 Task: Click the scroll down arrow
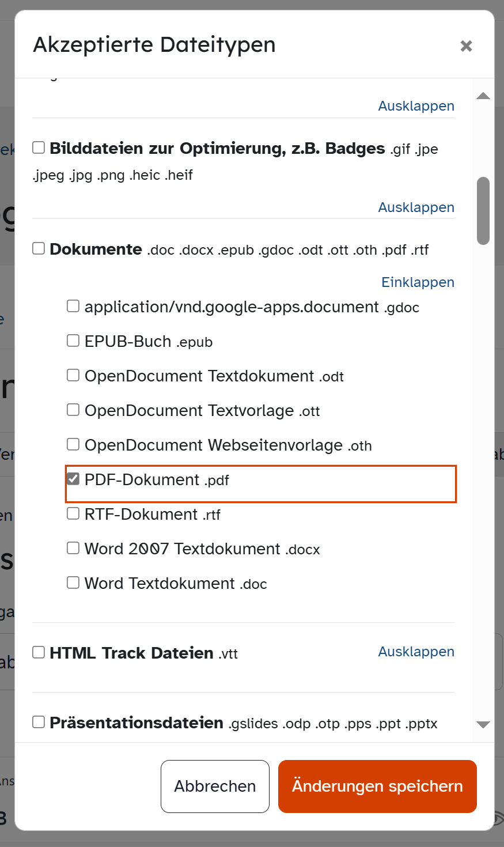tap(483, 725)
